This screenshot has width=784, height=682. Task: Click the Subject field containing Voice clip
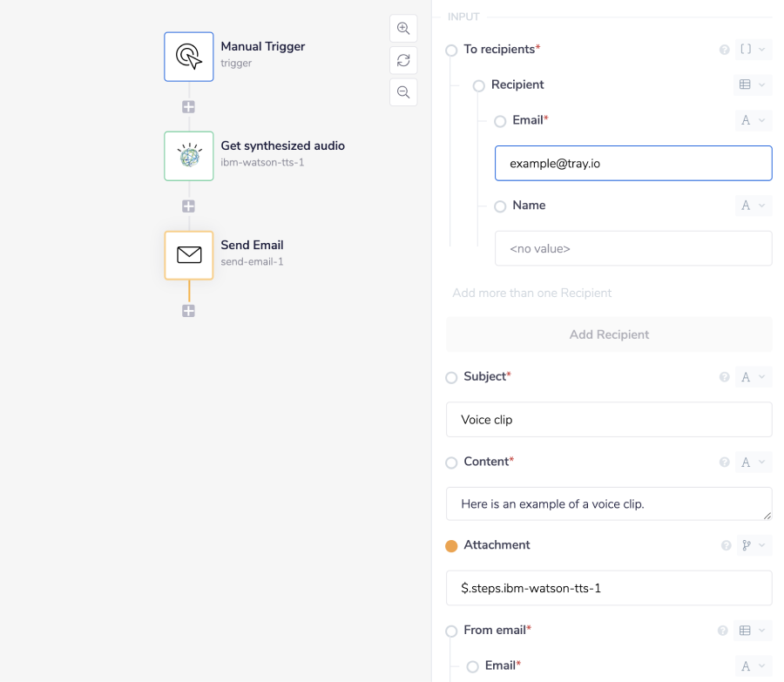[x=608, y=419]
